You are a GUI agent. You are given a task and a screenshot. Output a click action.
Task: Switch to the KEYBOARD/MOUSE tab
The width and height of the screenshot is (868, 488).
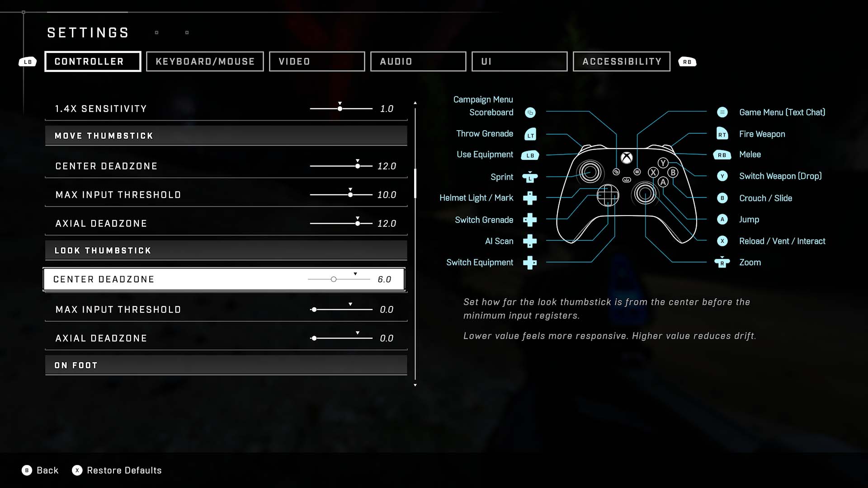tap(205, 61)
